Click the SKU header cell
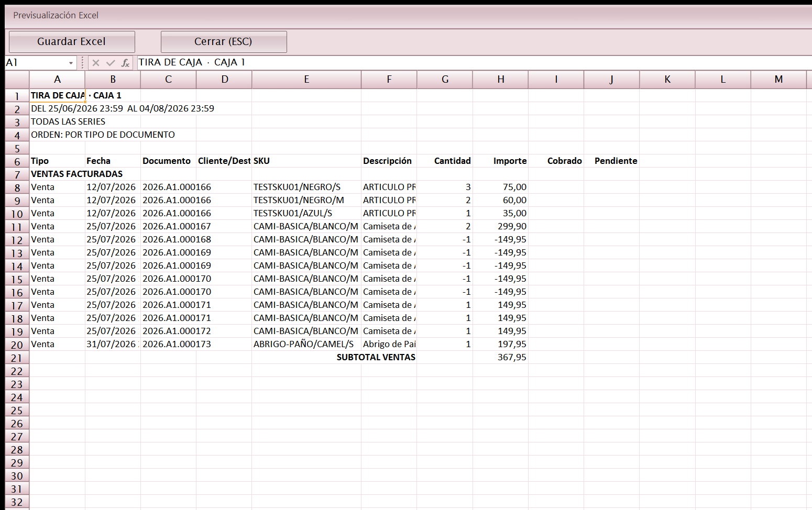 (x=306, y=161)
